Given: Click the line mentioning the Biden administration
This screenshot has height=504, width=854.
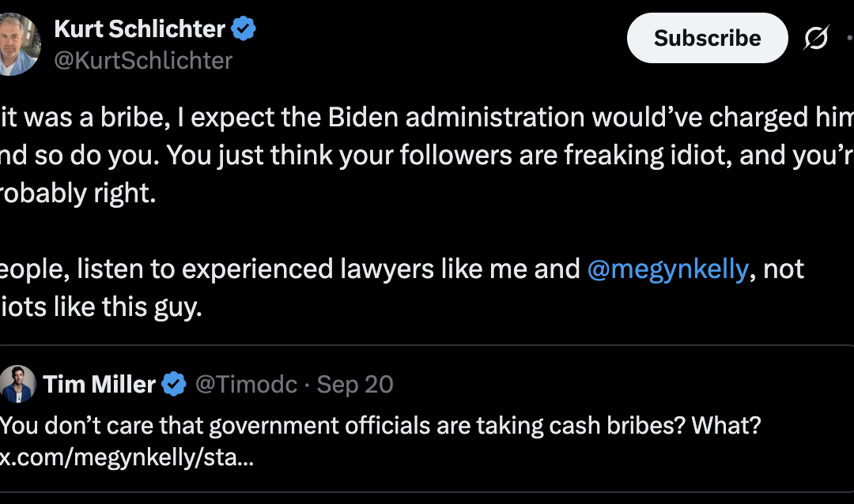Looking at the screenshot, I should (x=427, y=116).
